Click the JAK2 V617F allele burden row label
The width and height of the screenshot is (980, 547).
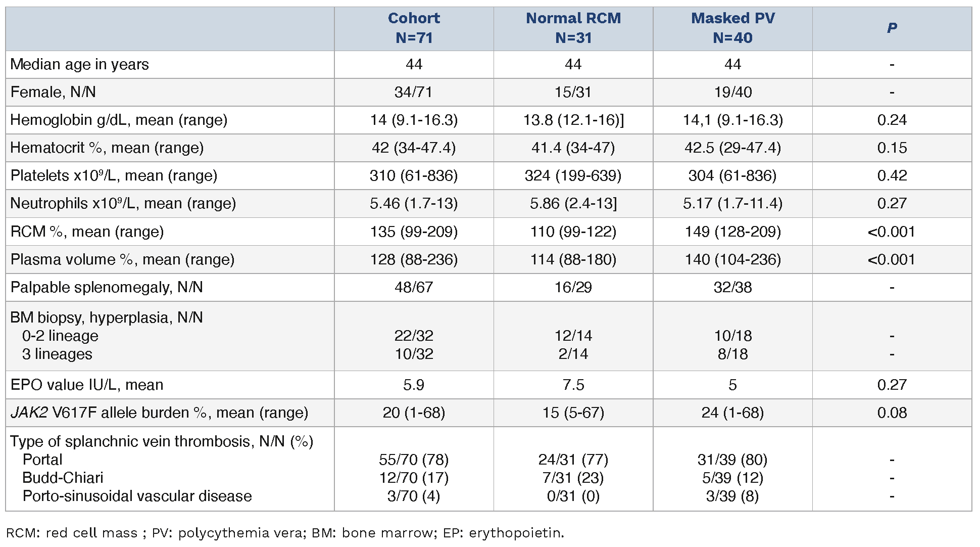[159, 413]
